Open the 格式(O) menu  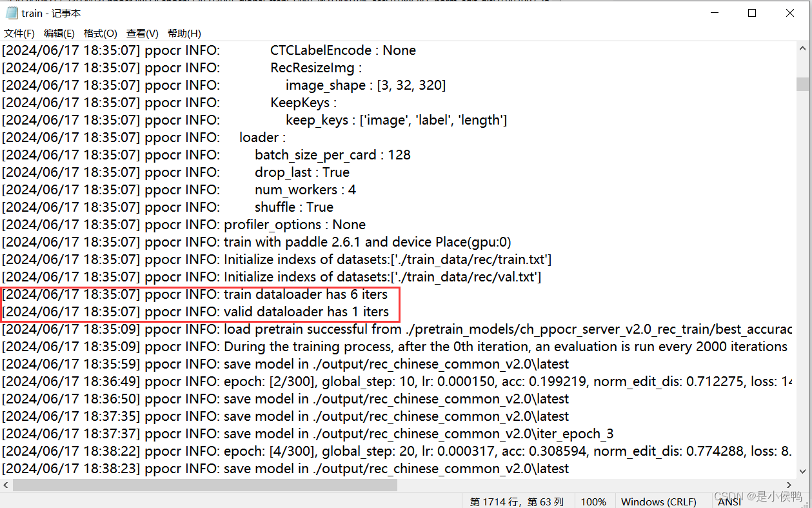(x=101, y=33)
